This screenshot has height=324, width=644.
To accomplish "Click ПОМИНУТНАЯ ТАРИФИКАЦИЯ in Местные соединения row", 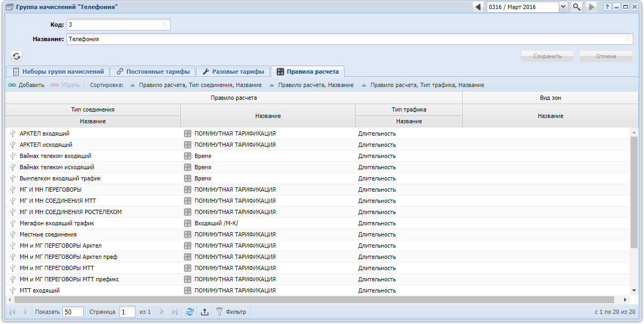I will [268, 234].
